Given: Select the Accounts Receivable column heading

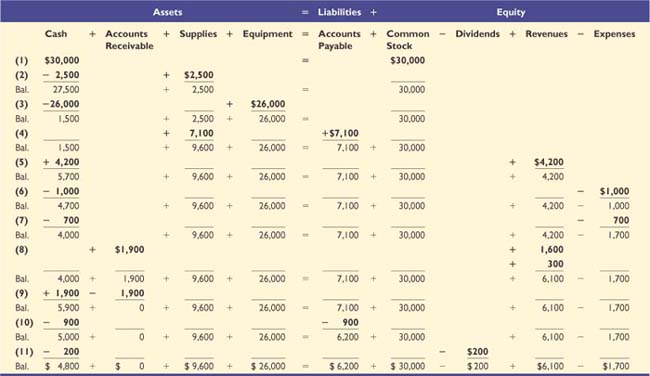Looking at the screenshot, I should [129, 40].
